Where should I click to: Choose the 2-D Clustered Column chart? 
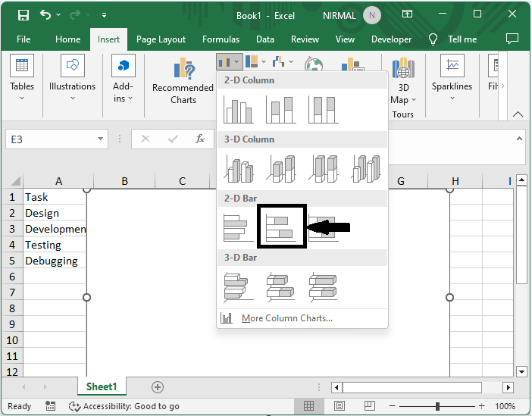238,109
